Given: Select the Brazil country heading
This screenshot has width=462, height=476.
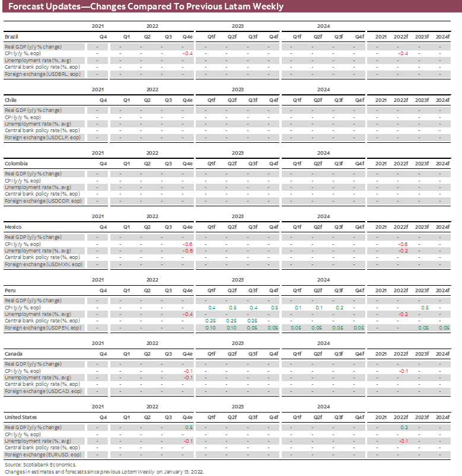Looking at the screenshot, I should click(x=11, y=37).
